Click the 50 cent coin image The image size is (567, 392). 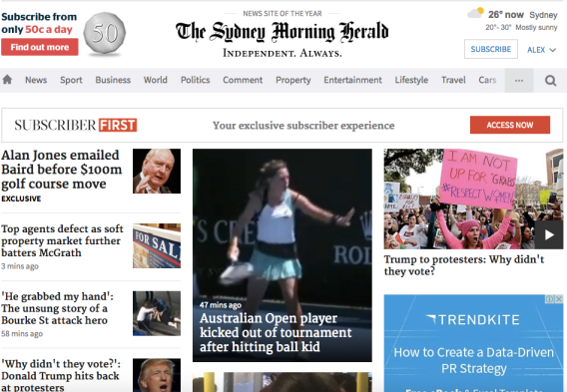(105, 34)
